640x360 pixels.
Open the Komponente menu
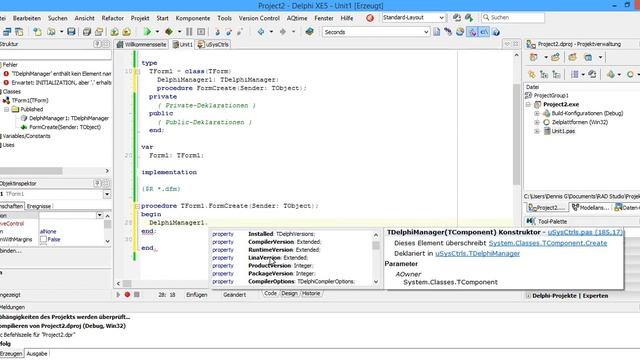pyautogui.click(x=193, y=18)
